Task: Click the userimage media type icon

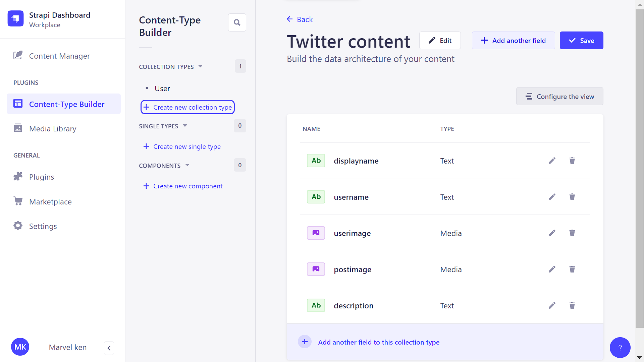Action: coord(316,233)
